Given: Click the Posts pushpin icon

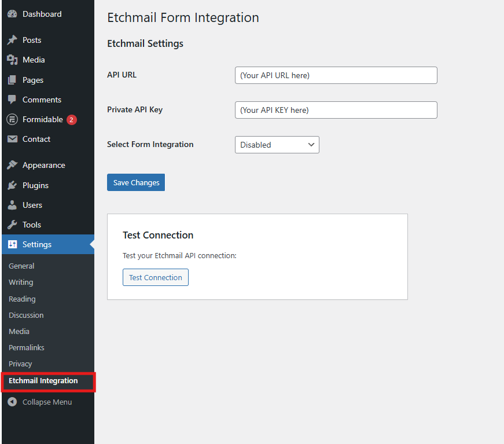Looking at the screenshot, I should coord(12,40).
